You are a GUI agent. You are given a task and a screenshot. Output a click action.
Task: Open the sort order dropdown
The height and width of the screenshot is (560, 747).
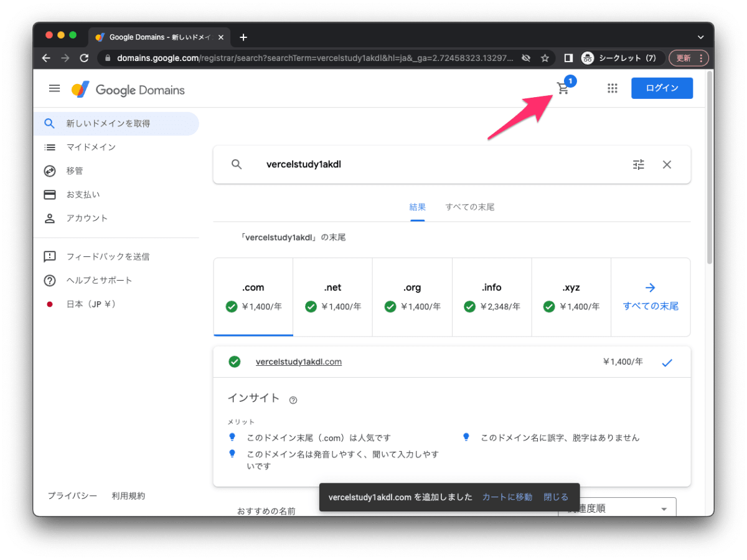617,508
